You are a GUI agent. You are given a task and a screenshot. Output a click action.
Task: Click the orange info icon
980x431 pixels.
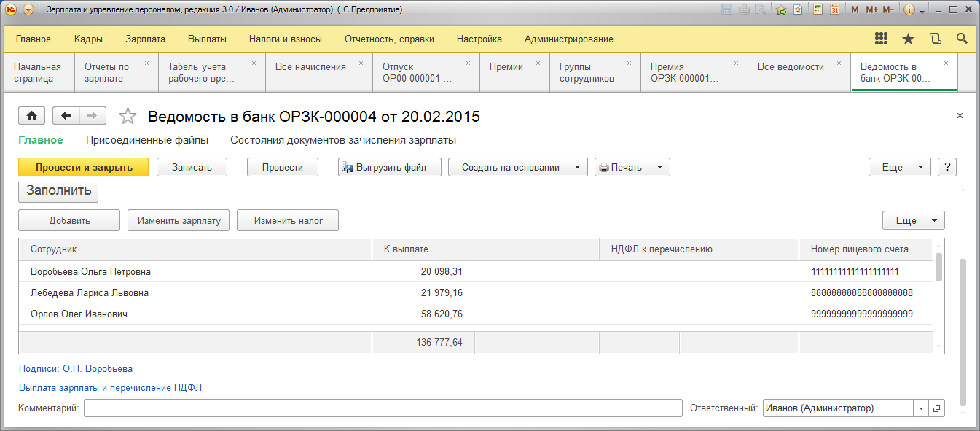pos(910,10)
